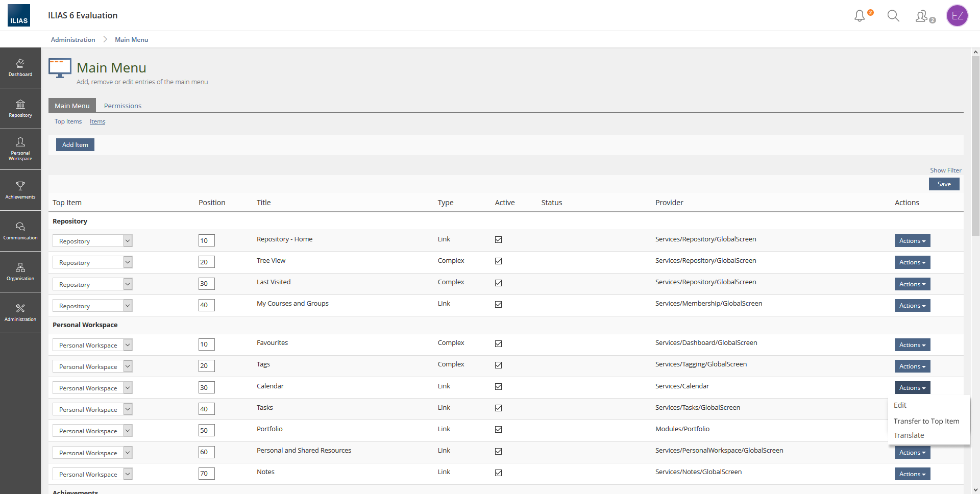Open the search magnifier icon
The width and height of the screenshot is (980, 494).
893,16
